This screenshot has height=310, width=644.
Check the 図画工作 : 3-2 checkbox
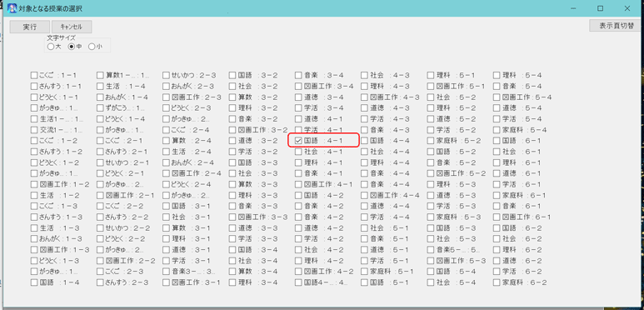(232, 130)
